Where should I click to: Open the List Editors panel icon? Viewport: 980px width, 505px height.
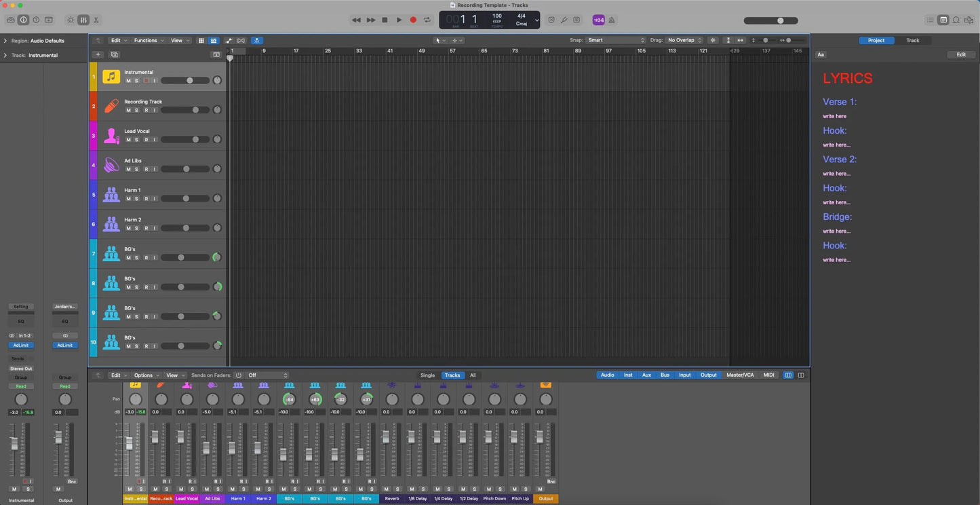(930, 20)
